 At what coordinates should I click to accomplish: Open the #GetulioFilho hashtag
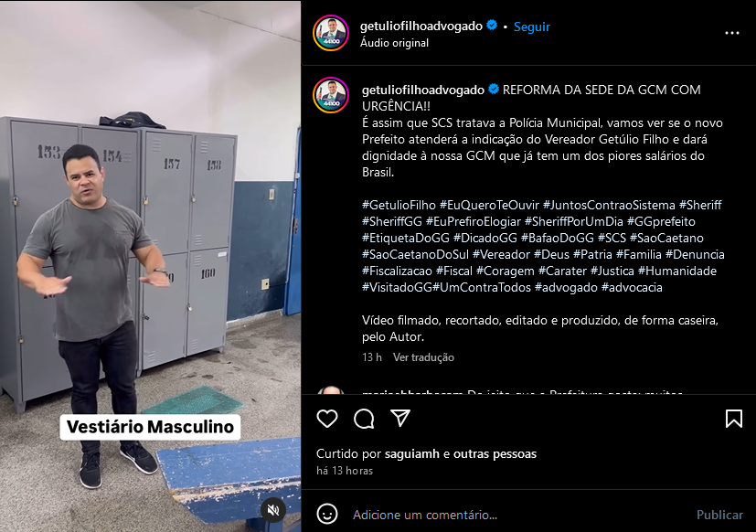(x=399, y=205)
